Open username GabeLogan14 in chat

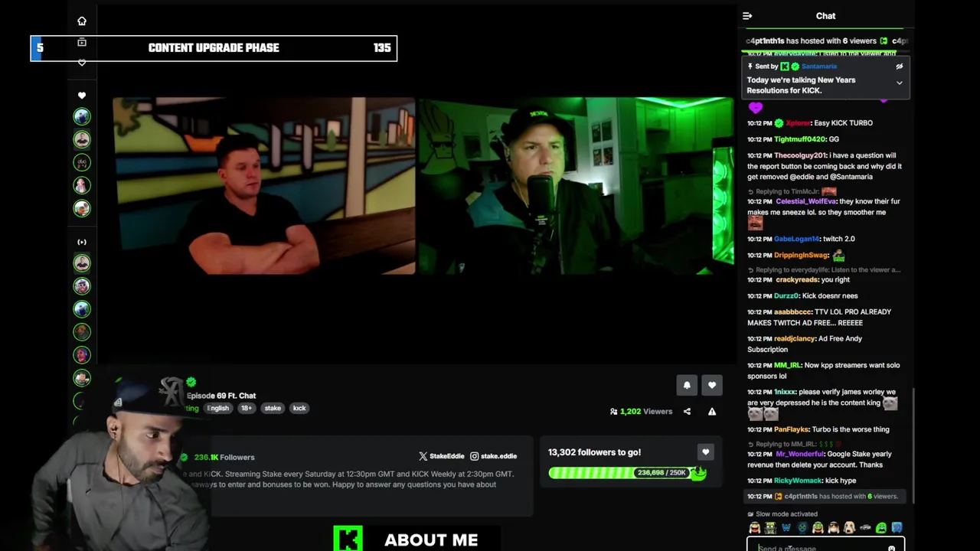[796, 239]
